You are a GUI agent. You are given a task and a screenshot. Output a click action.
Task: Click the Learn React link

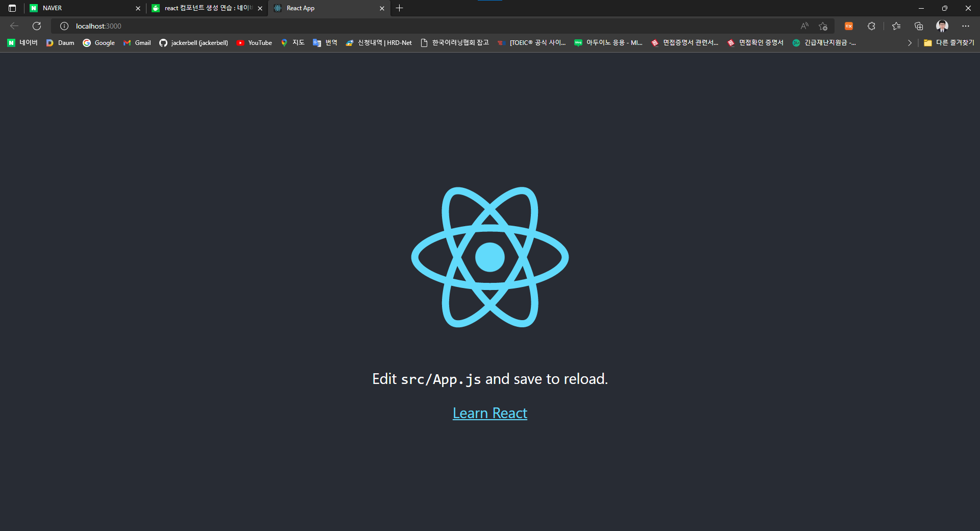click(x=490, y=413)
